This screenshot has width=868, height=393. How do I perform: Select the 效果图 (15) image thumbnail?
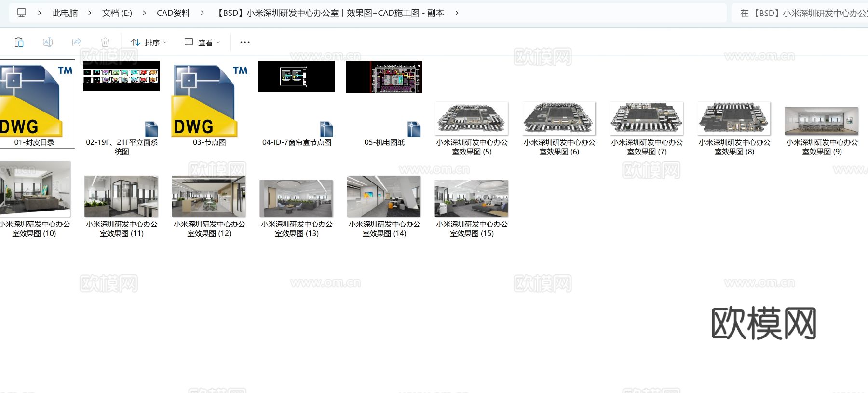pos(472,198)
